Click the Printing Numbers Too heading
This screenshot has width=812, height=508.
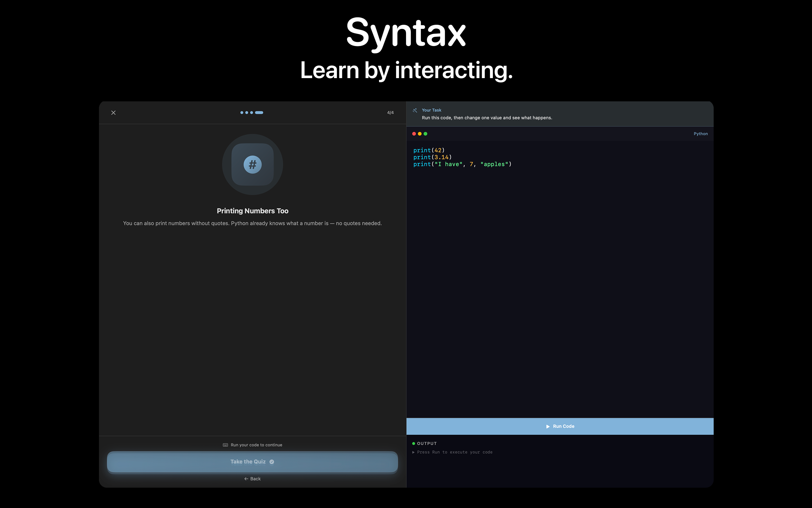[x=252, y=211]
